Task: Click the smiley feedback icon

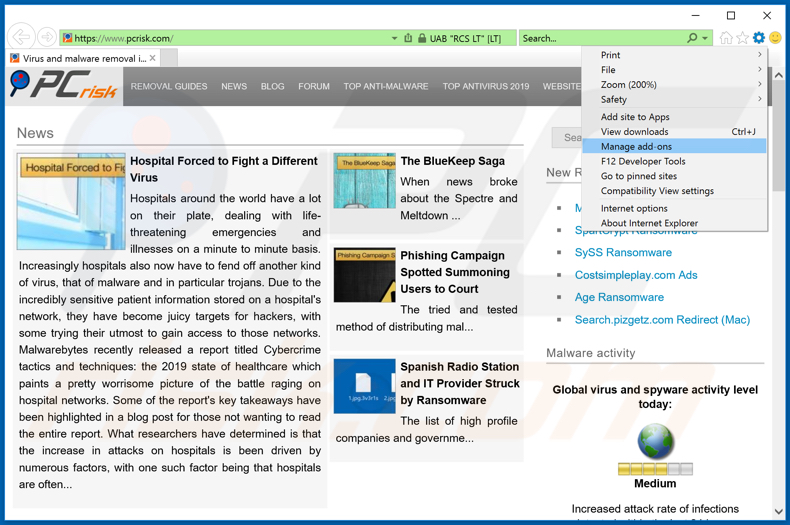Action: pyautogui.click(x=775, y=38)
